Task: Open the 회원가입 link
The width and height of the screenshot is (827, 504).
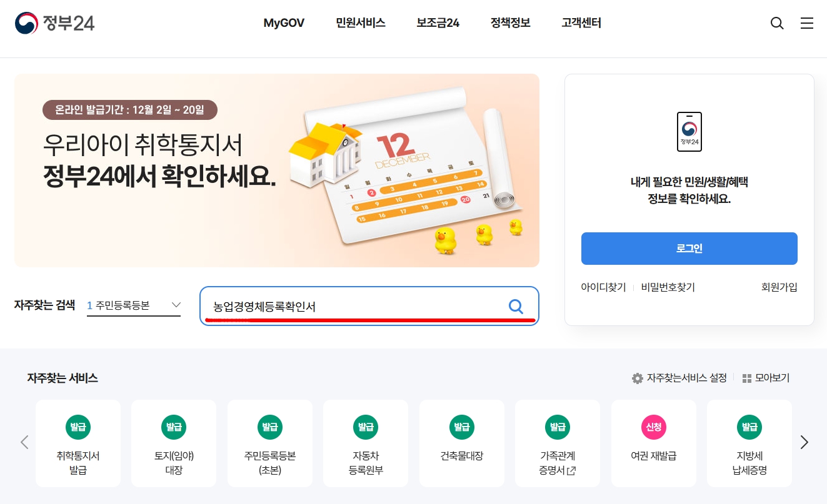Action: pos(779,287)
